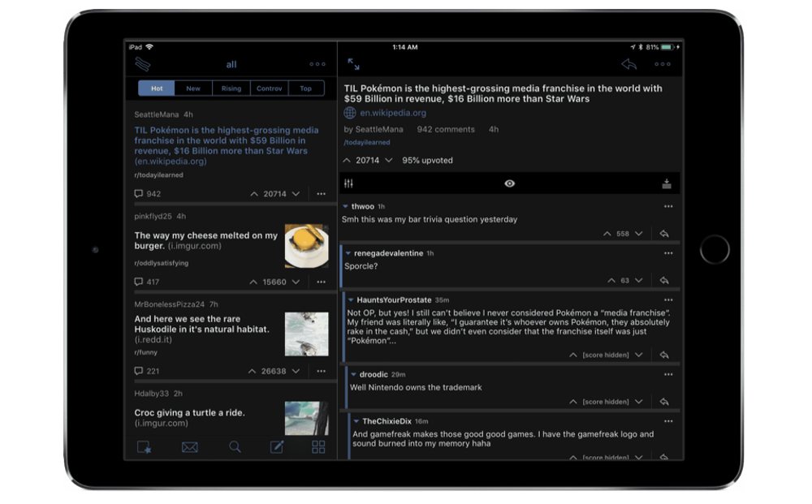Reply to renegadevalentine's comment
Image resolution: width=812 pixels, height=504 pixels.
(664, 281)
